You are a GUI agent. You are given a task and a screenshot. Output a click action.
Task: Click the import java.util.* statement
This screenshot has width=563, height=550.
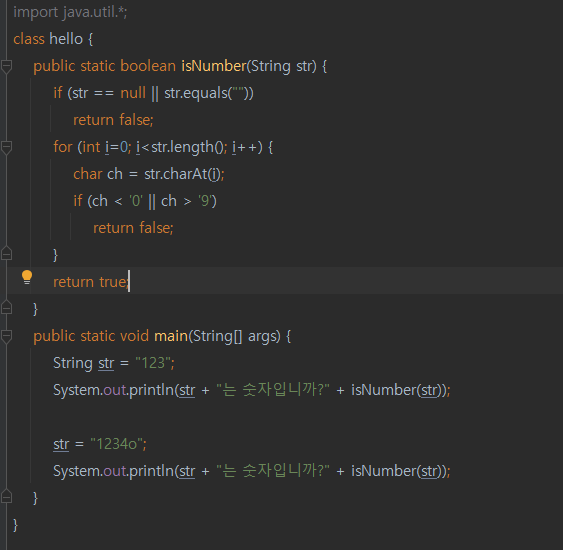(70, 12)
